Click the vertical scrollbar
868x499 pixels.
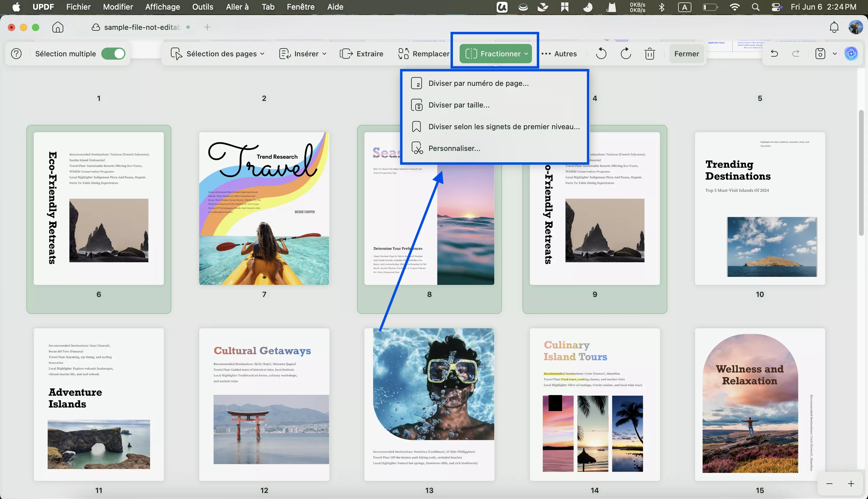[x=861, y=173]
